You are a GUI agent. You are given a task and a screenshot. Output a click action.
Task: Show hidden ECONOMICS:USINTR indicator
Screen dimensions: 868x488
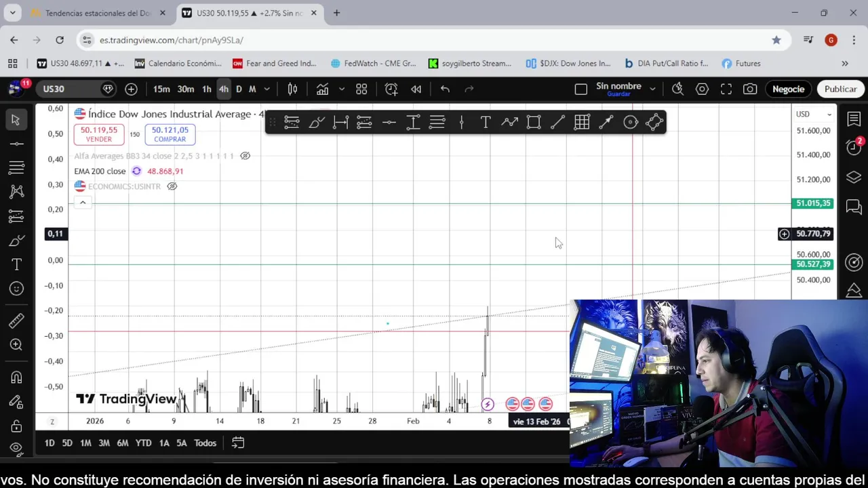[x=172, y=186]
